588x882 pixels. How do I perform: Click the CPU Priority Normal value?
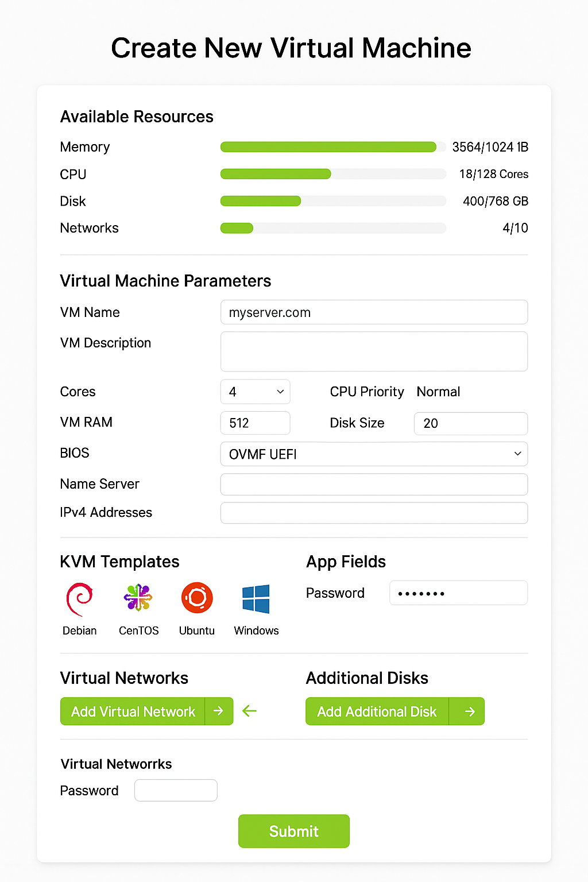point(438,392)
